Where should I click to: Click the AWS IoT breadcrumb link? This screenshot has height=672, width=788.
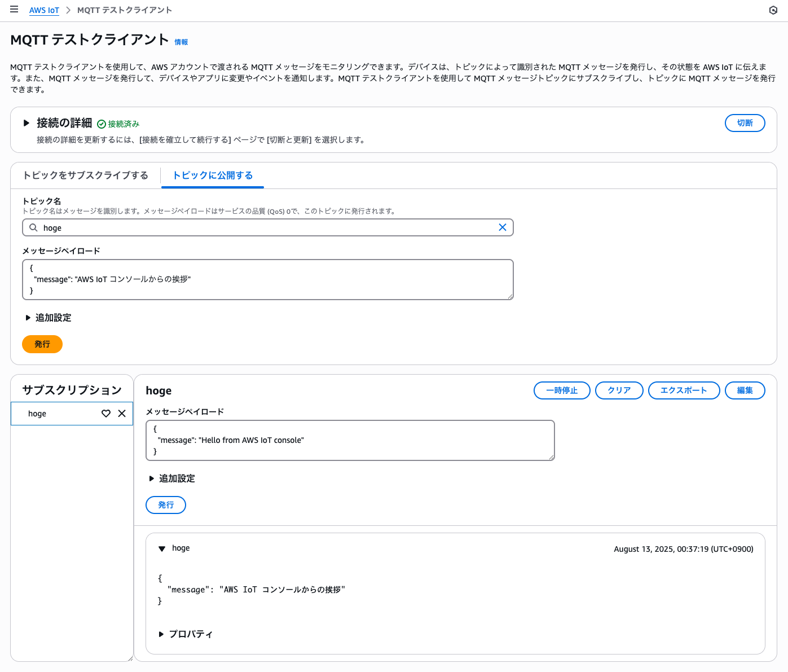pyautogui.click(x=44, y=10)
